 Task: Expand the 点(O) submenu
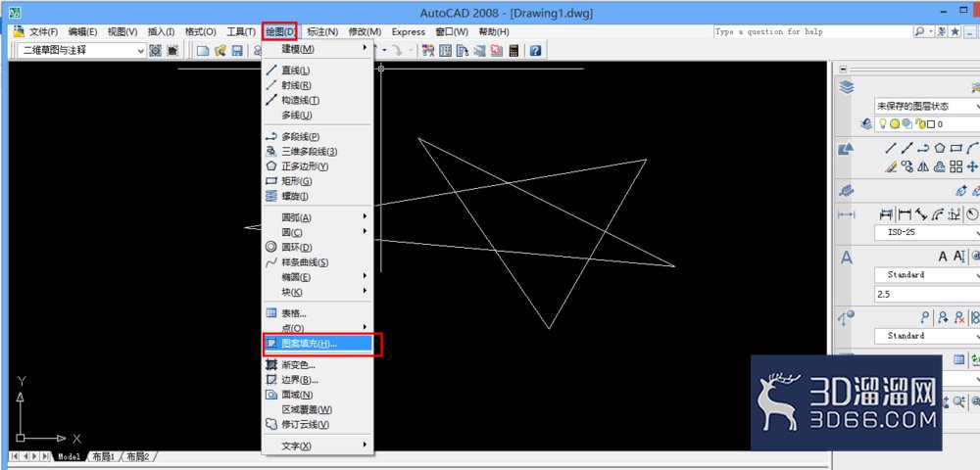pos(317,328)
